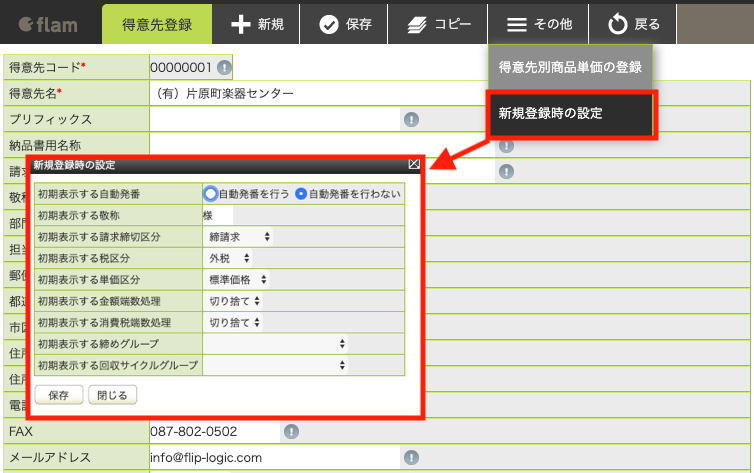754x473 pixels.
Task: Click the 初期表示する敬称 input field
Action: coord(218,215)
